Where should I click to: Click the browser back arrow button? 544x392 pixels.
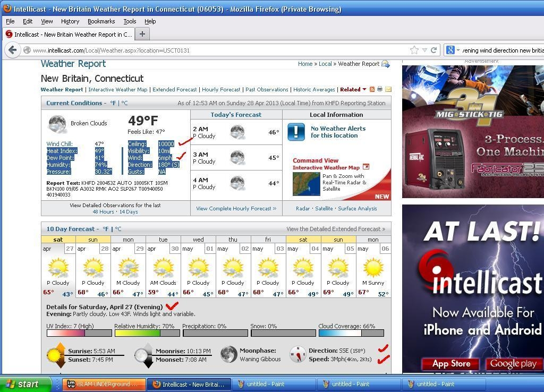(13, 50)
